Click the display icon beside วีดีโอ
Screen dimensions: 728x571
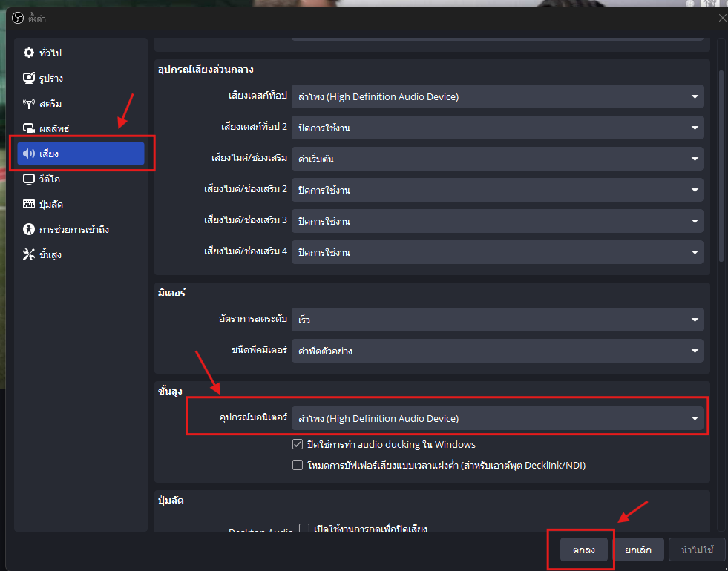pyautogui.click(x=29, y=179)
